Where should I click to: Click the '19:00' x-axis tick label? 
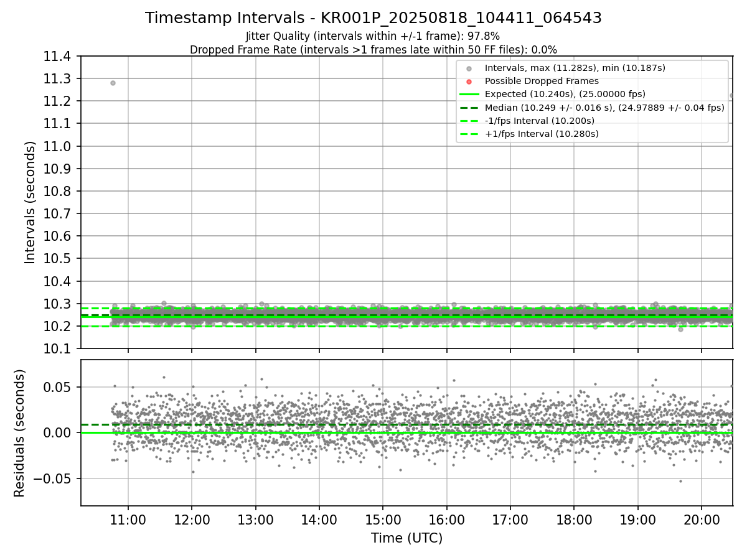tap(638, 519)
